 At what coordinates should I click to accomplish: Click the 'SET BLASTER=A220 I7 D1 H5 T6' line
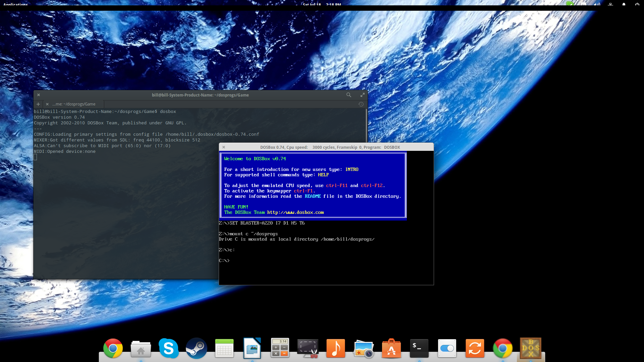262,223
